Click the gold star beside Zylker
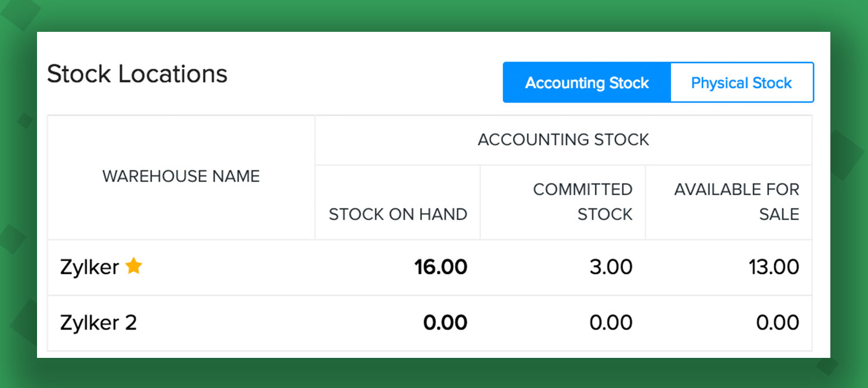Screen dimensions: 868x388 click(x=134, y=266)
